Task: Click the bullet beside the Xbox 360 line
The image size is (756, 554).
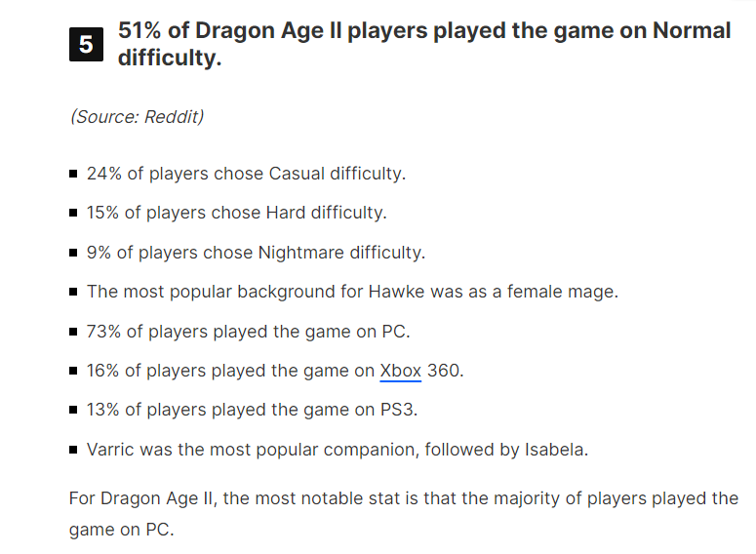Action: pyautogui.click(x=74, y=371)
